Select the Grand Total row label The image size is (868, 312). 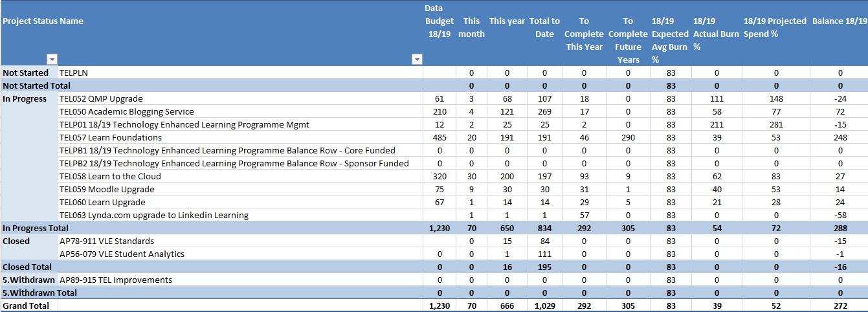[x=26, y=306]
